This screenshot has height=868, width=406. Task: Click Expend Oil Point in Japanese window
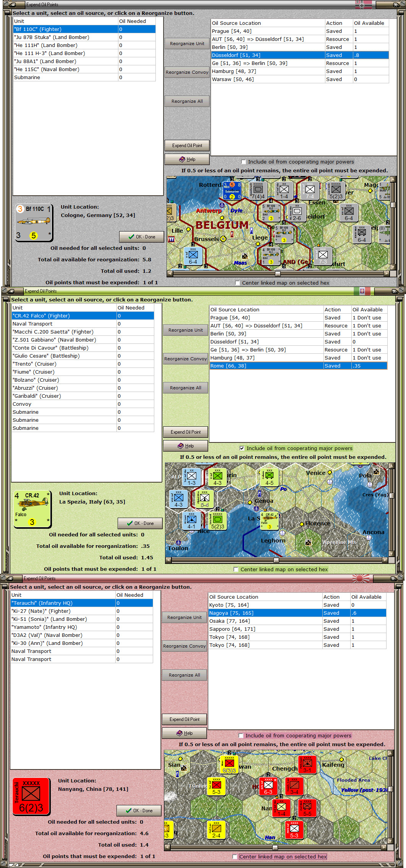click(x=184, y=719)
